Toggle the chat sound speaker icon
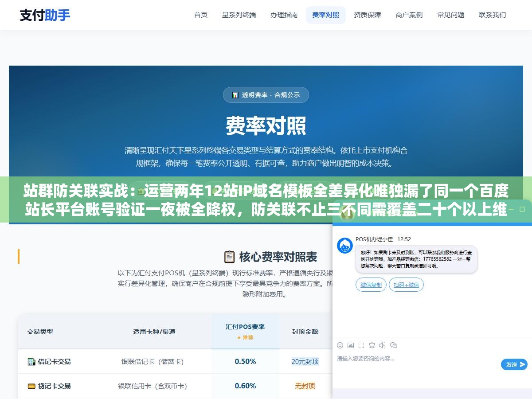The image size is (532, 399). [382, 345]
